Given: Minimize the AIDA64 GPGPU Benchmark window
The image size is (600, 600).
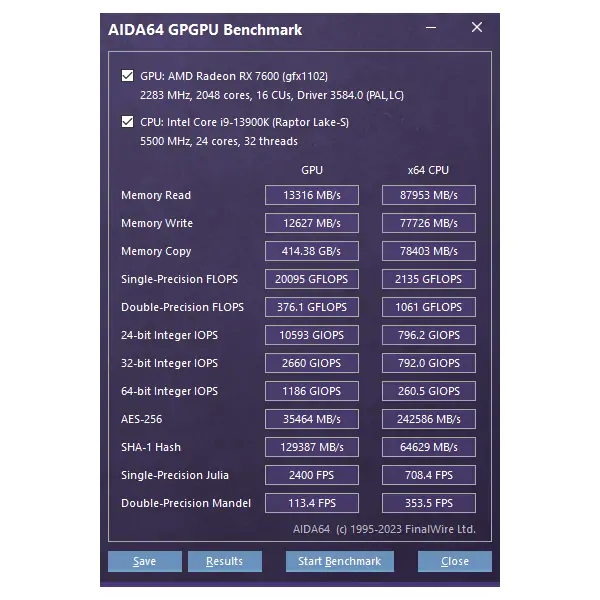Looking at the screenshot, I should (x=431, y=28).
